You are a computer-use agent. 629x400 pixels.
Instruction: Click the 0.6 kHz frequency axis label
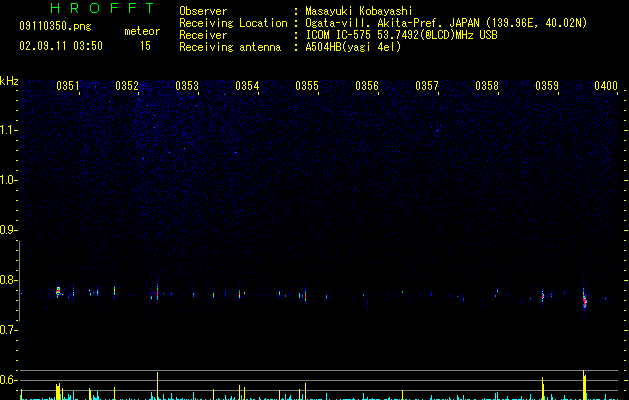8,380
